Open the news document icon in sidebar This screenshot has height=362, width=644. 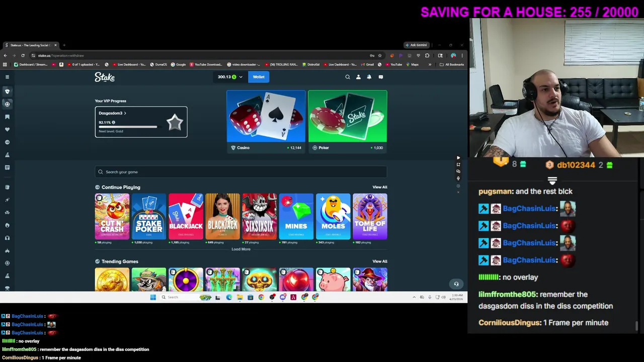point(7,167)
